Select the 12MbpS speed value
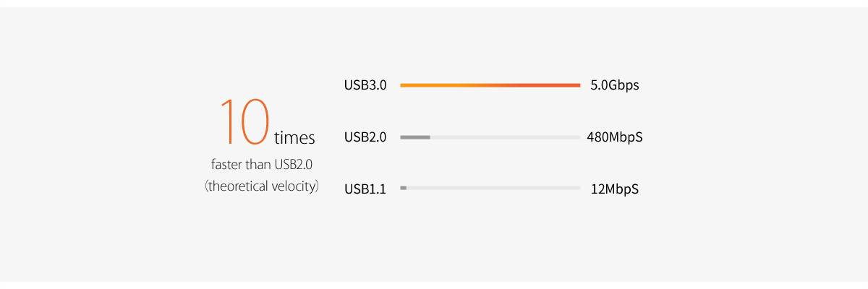Screen dimensions: 868x289 tap(614, 189)
